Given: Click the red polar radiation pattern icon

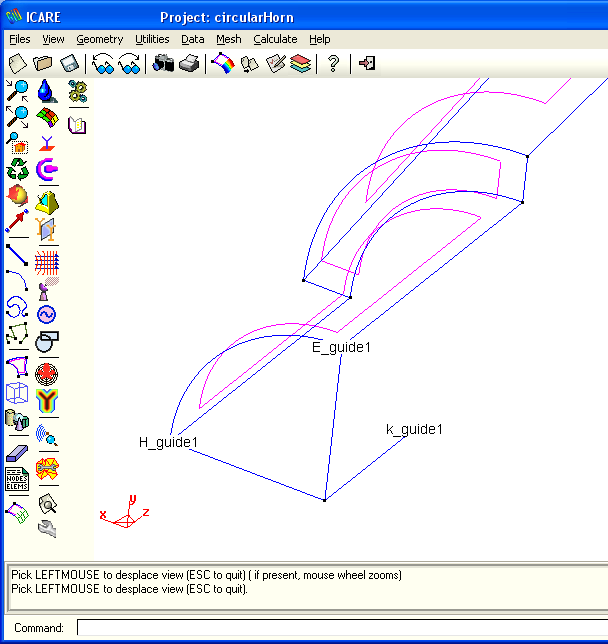Looking at the screenshot, I should 46,375.
